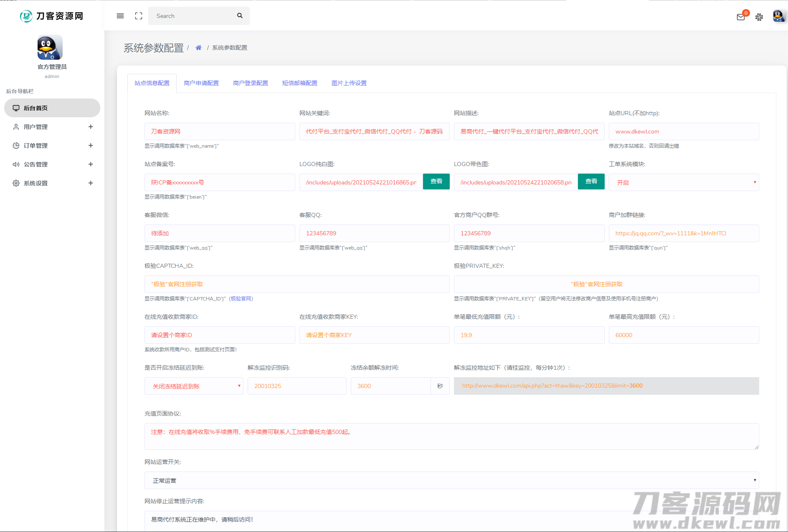Click the hamburger menu icon
Image resolution: width=788 pixels, height=532 pixels.
120,16
